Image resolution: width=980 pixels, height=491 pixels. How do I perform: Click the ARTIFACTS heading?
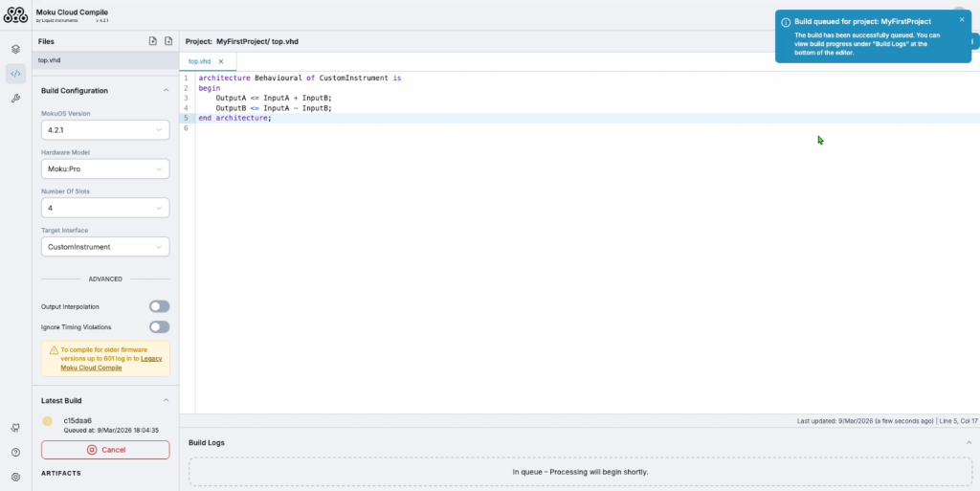click(61, 473)
